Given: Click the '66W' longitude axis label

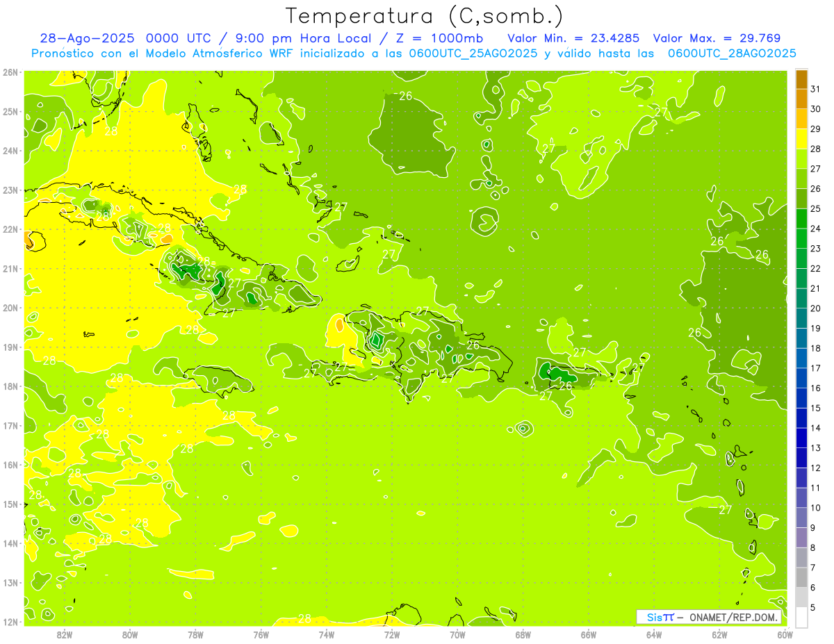Looking at the screenshot, I should click(589, 634).
